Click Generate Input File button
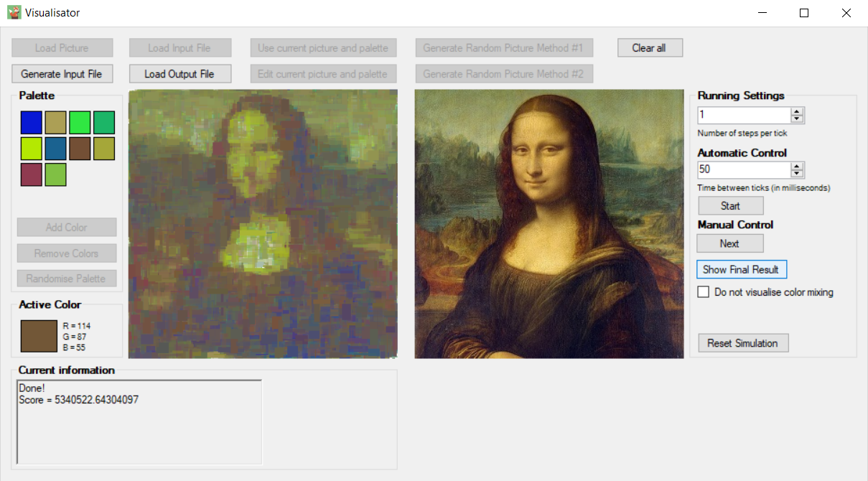This screenshot has width=868, height=481. (x=62, y=74)
